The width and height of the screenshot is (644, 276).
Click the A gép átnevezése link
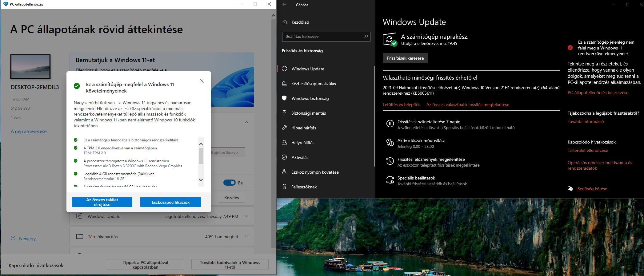click(29, 131)
